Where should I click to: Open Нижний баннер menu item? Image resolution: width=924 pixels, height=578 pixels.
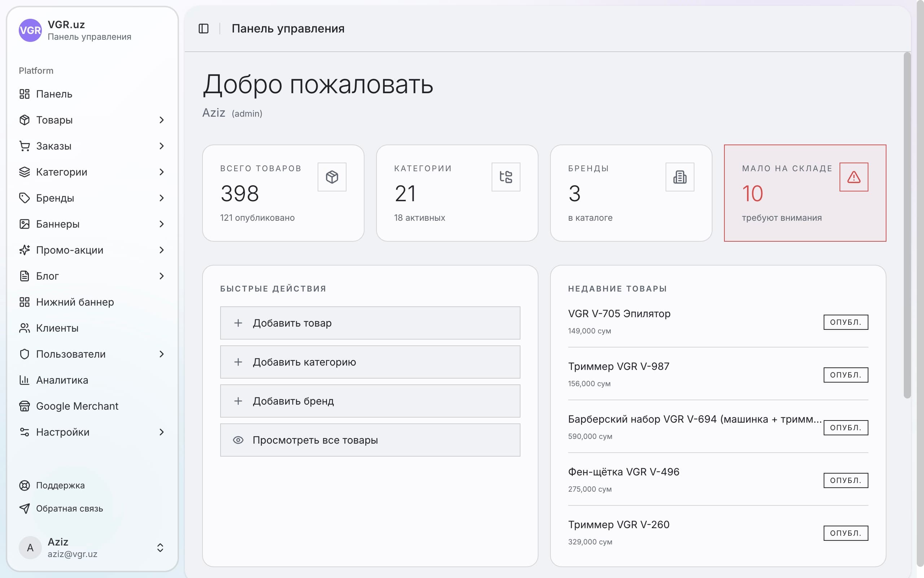point(92,302)
